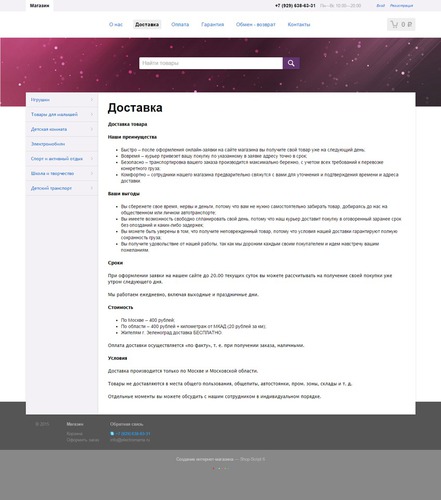This screenshot has height=500, width=441.
Task: Select the Оплата menu item
Action: pyautogui.click(x=180, y=24)
